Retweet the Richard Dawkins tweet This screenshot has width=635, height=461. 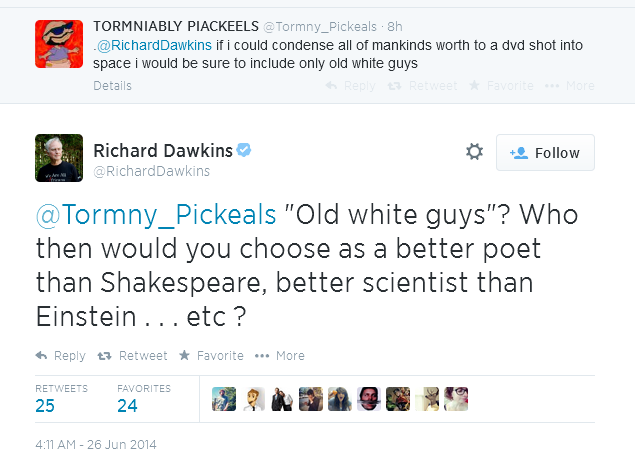132,356
